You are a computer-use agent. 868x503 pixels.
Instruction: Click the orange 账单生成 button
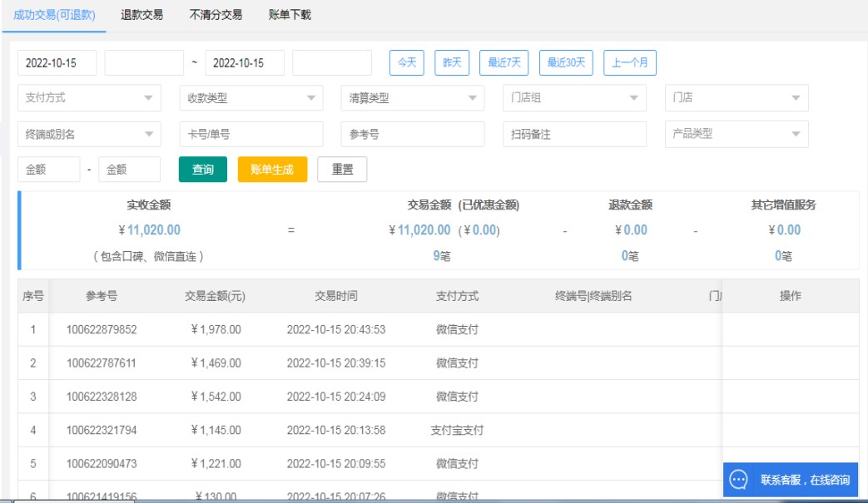pos(272,170)
